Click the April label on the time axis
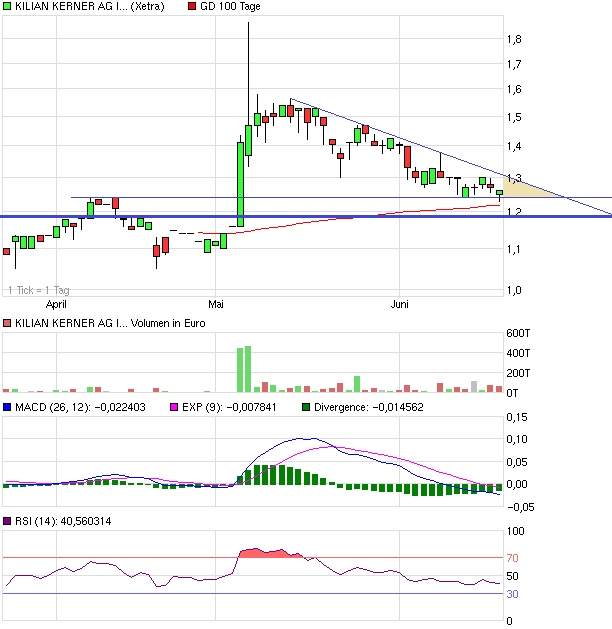The width and height of the screenshot is (612, 629). click(x=58, y=303)
